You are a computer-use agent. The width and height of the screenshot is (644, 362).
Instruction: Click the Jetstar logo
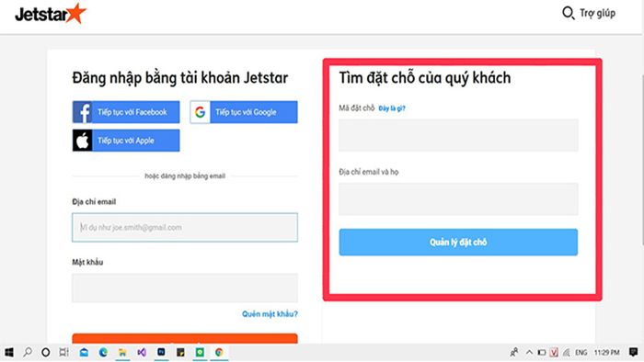tap(51, 14)
